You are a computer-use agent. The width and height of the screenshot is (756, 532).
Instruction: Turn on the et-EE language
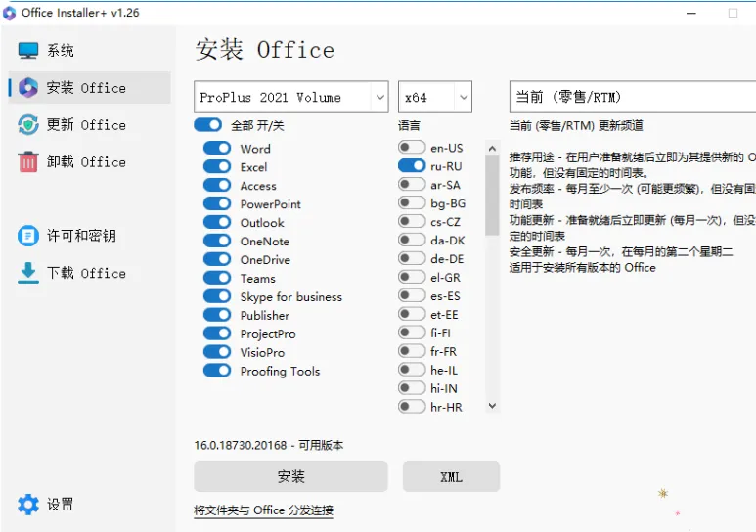click(x=412, y=314)
